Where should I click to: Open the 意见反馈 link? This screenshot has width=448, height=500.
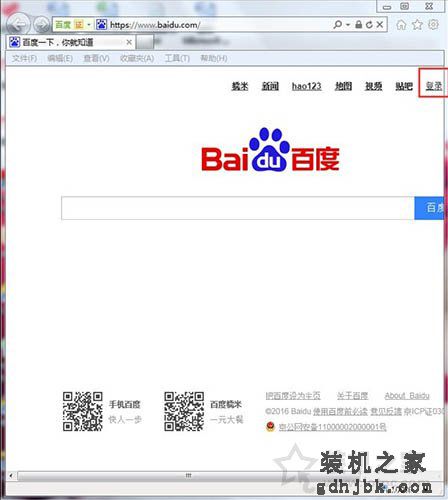pyautogui.click(x=386, y=411)
